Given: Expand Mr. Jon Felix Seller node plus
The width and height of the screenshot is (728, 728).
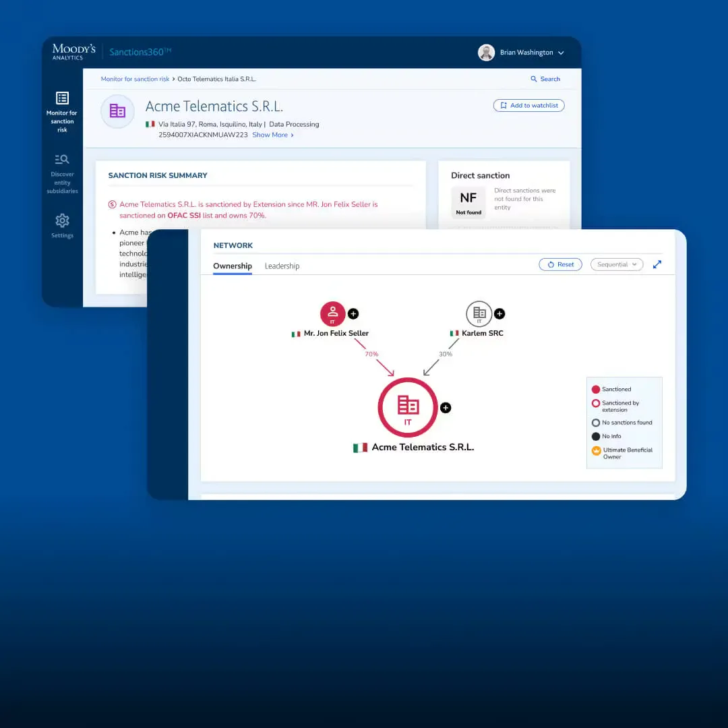Looking at the screenshot, I should [353, 314].
